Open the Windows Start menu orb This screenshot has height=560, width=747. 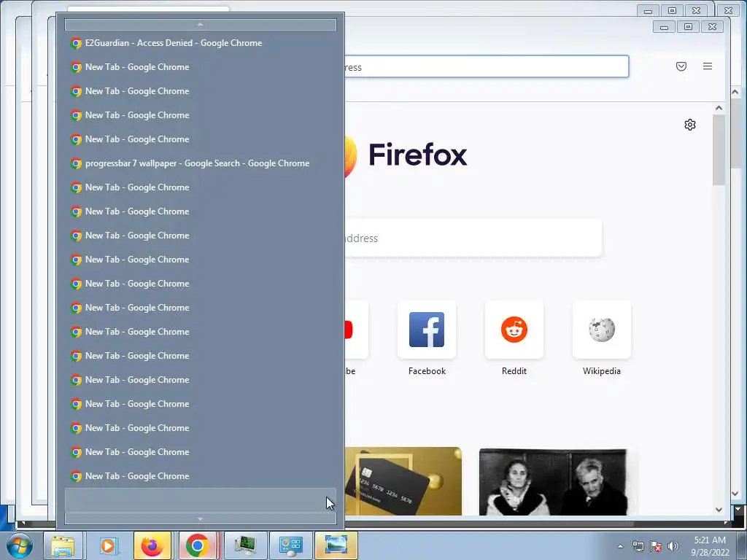pos(20,545)
